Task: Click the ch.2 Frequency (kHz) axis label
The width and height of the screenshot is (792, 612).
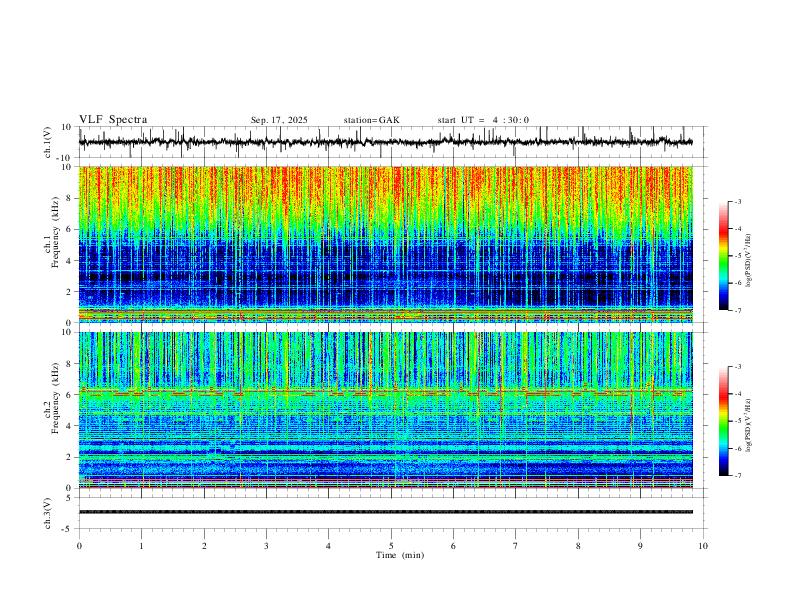Action: pos(55,410)
